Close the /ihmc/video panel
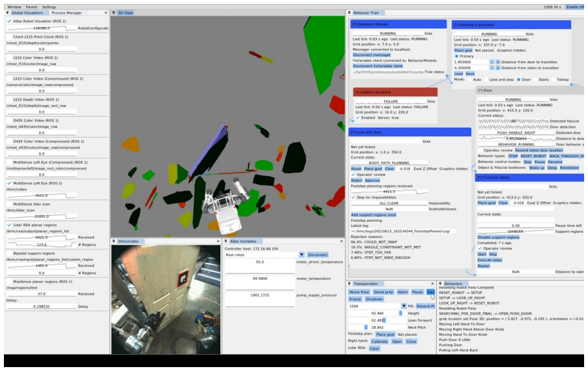 click(218, 241)
